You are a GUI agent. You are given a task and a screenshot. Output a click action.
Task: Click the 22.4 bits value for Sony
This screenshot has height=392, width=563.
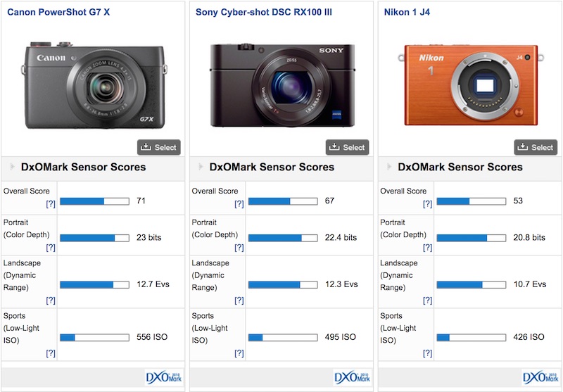341,237
